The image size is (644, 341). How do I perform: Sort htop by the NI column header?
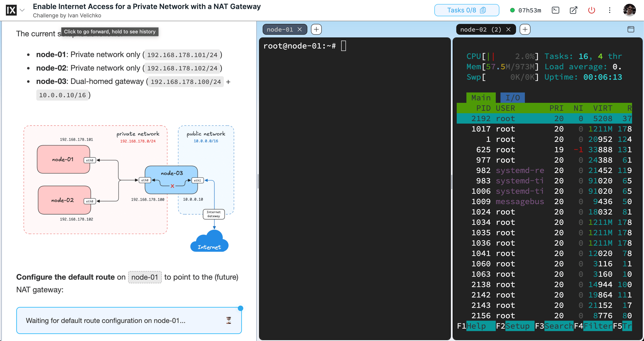578,108
